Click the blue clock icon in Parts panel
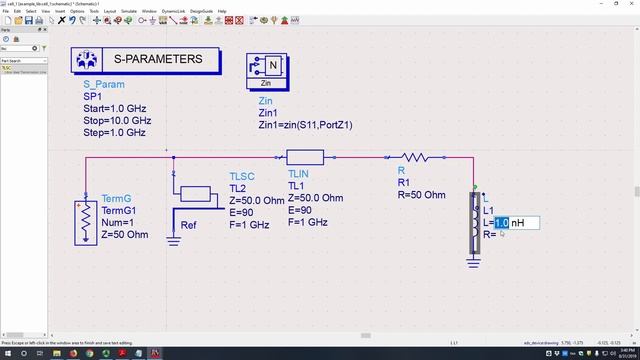The width and height of the screenshot is (640, 360). click(6, 39)
